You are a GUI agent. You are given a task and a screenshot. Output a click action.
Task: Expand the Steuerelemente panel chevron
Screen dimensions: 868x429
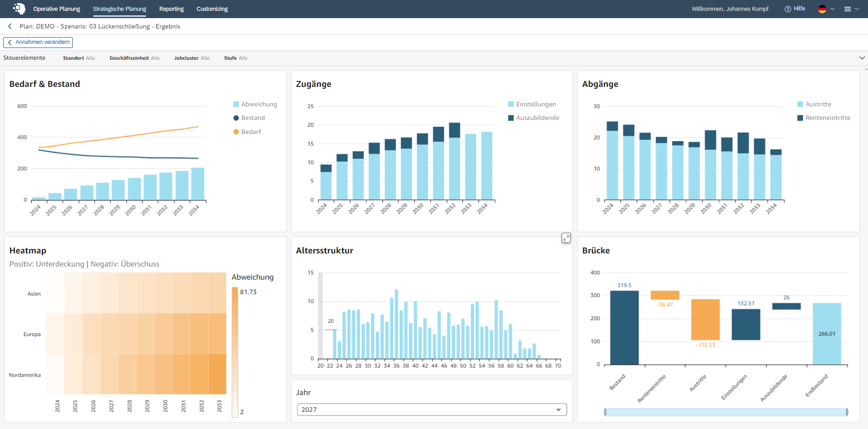pyautogui.click(x=862, y=58)
